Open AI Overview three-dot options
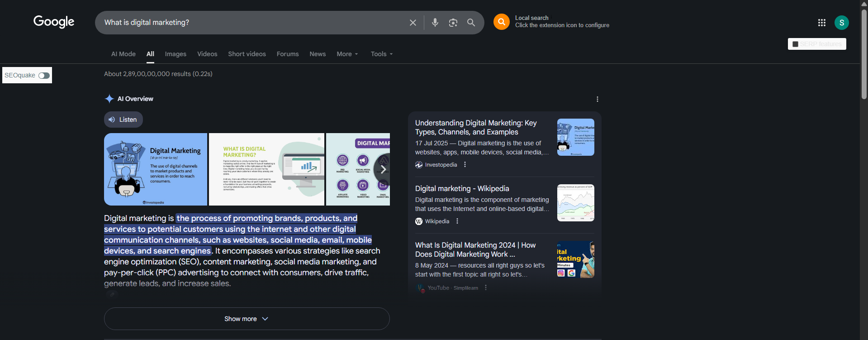 (598, 99)
